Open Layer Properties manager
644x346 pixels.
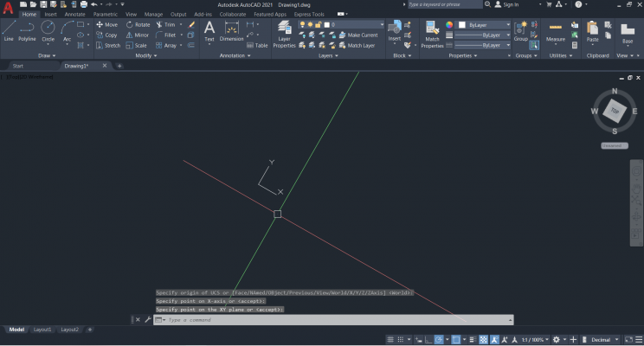pos(284,33)
